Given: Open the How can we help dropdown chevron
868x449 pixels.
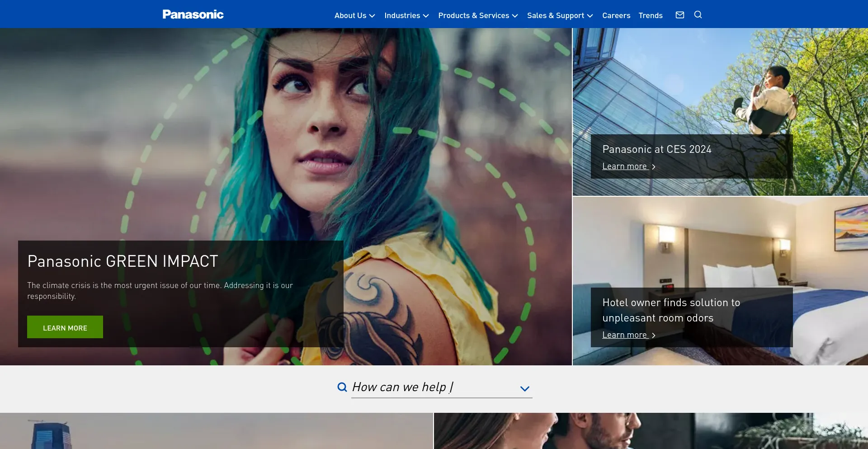Looking at the screenshot, I should click(524, 388).
